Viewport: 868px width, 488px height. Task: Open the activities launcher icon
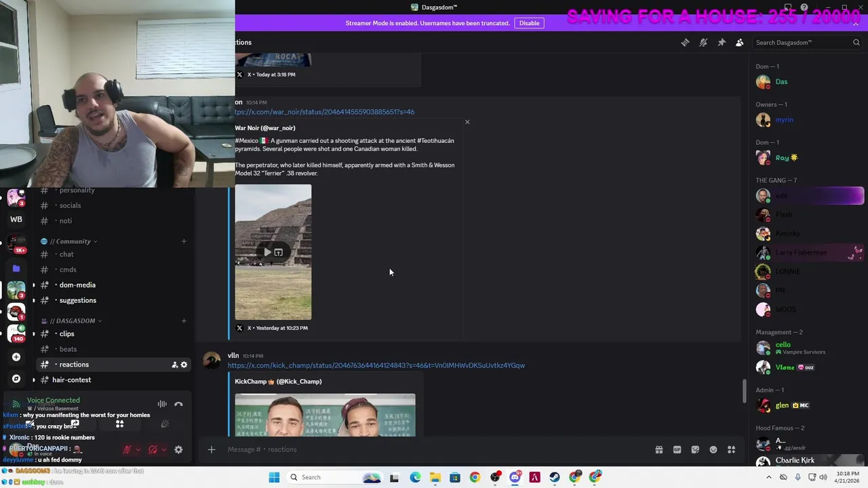click(x=119, y=424)
